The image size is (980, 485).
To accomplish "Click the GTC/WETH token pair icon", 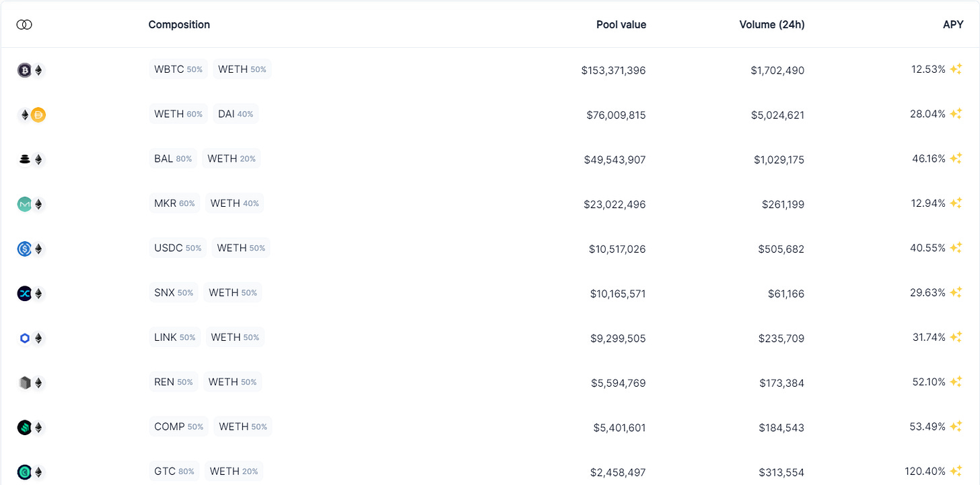I will coord(31,472).
